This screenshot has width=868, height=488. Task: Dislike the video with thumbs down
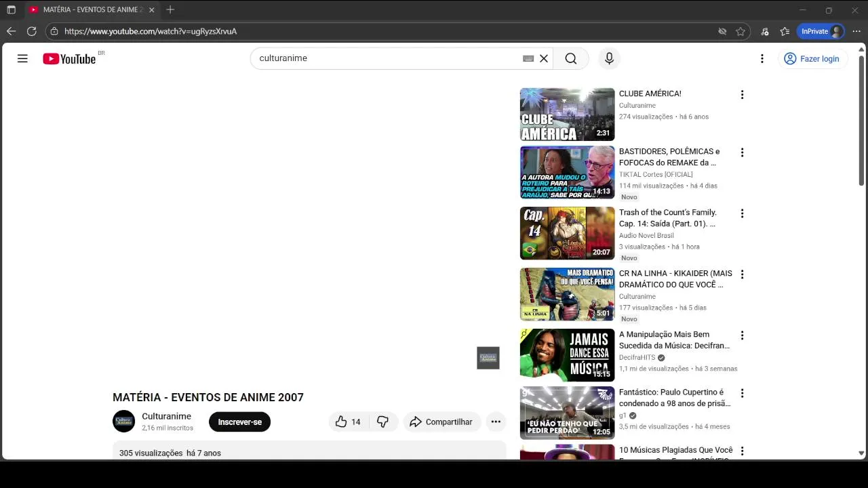[x=383, y=422]
